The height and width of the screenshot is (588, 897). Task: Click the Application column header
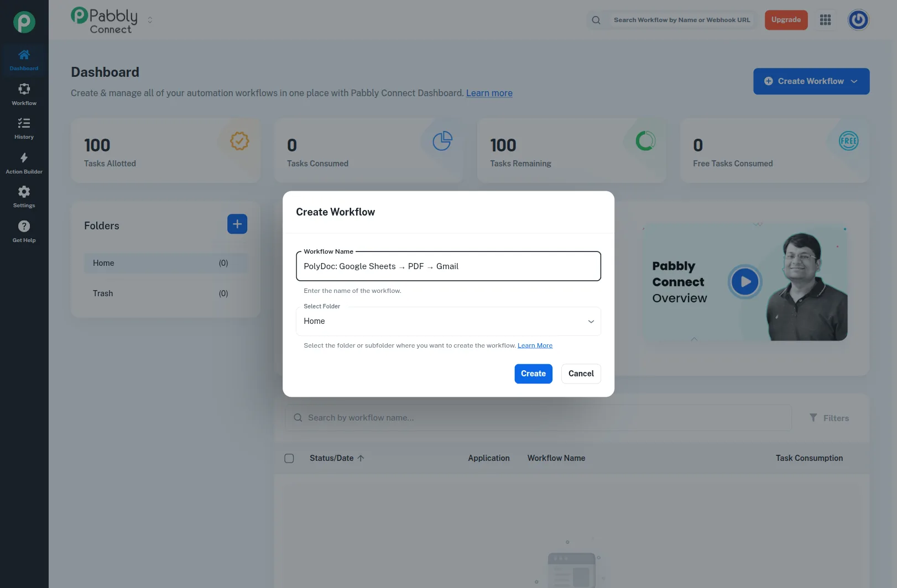tap(489, 458)
